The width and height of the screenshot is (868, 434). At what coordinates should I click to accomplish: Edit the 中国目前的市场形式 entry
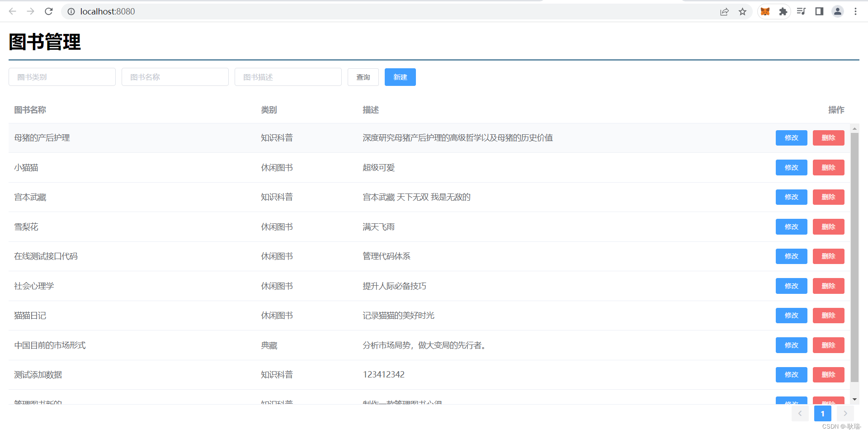tap(791, 345)
